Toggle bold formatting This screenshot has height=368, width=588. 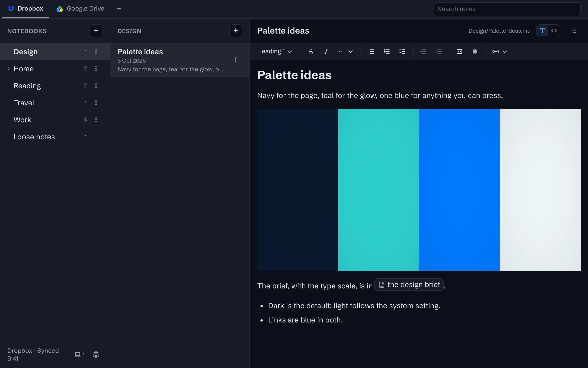coord(310,52)
